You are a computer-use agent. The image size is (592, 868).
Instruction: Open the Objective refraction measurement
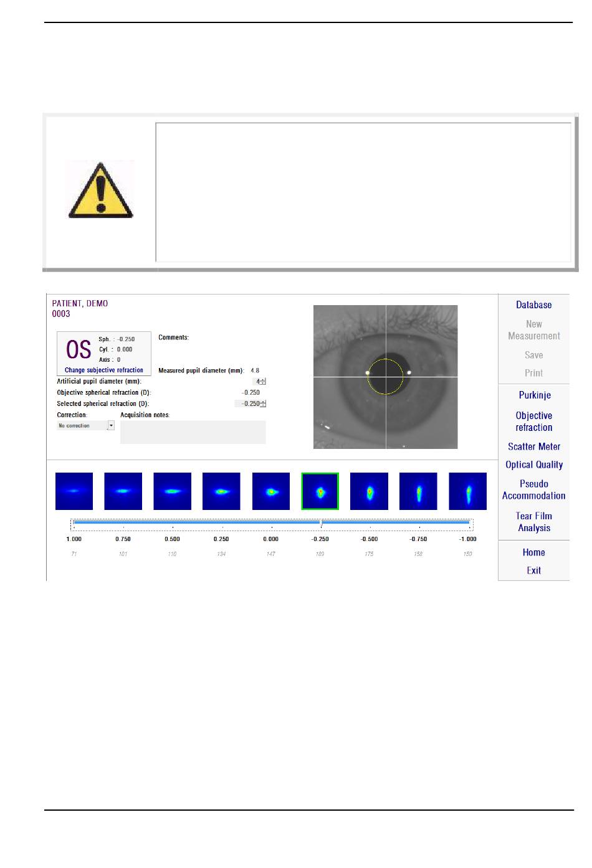pyautogui.click(x=533, y=422)
